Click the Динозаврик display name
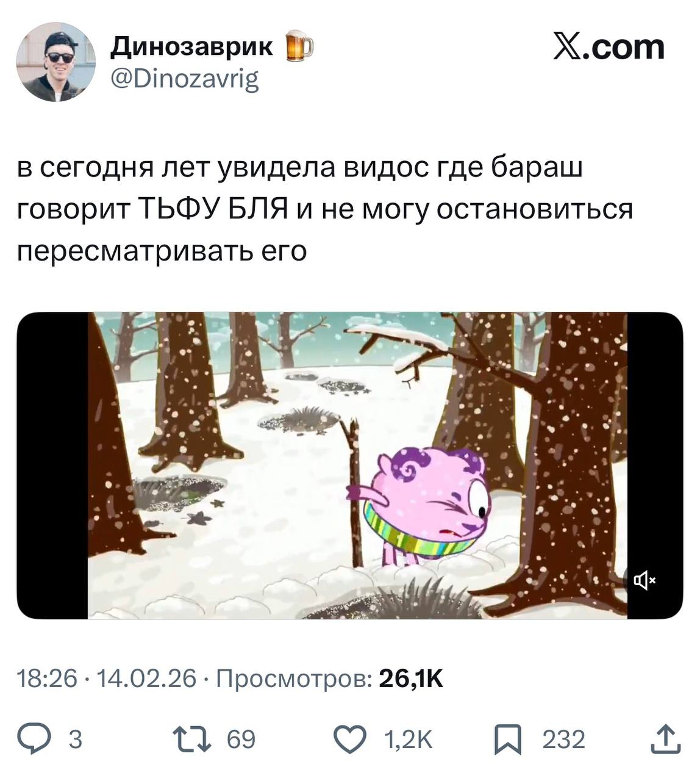This screenshot has height=781, width=700. coord(191,46)
